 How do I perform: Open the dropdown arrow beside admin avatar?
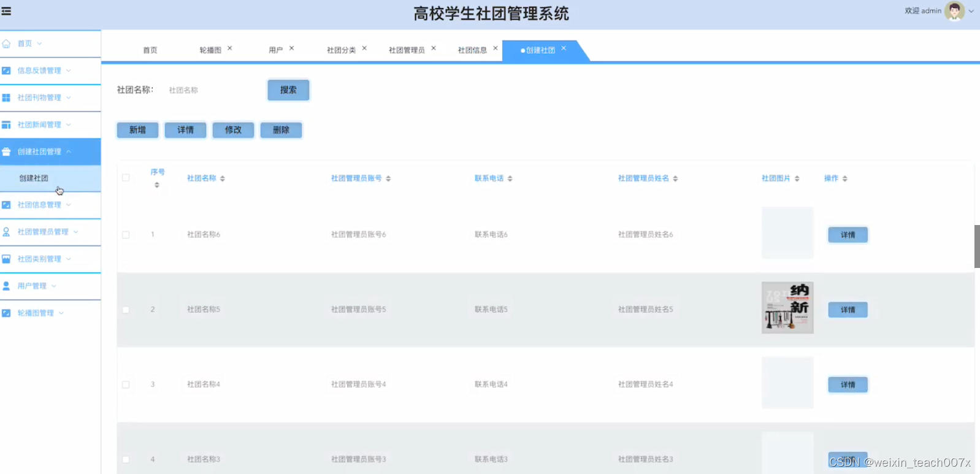point(971,11)
